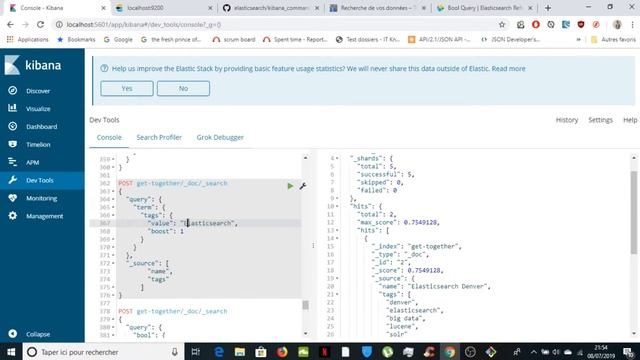Open the scrum board bookmark
Screen dimensions: 640x360
coord(234,40)
